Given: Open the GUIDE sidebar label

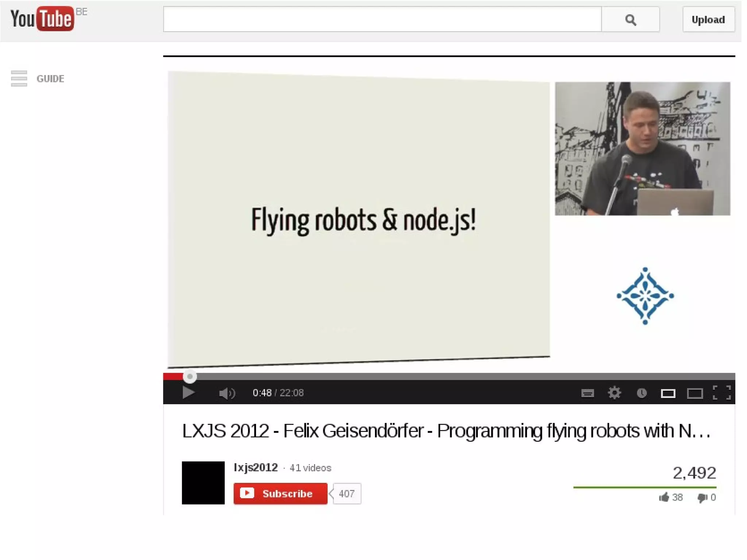Looking at the screenshot, I should (50, 79).
